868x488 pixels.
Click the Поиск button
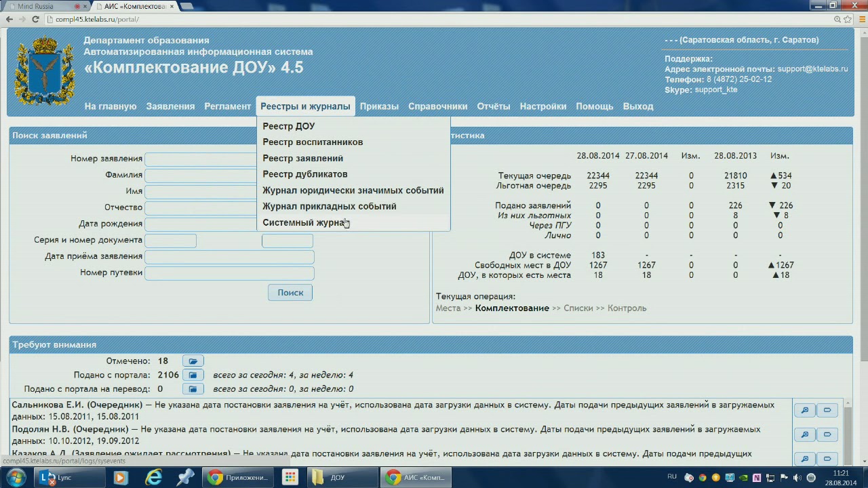tap(290, 293)
